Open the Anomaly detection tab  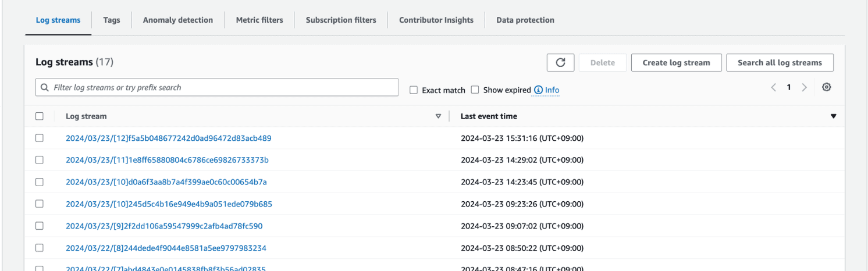click(x=178, y=20)
